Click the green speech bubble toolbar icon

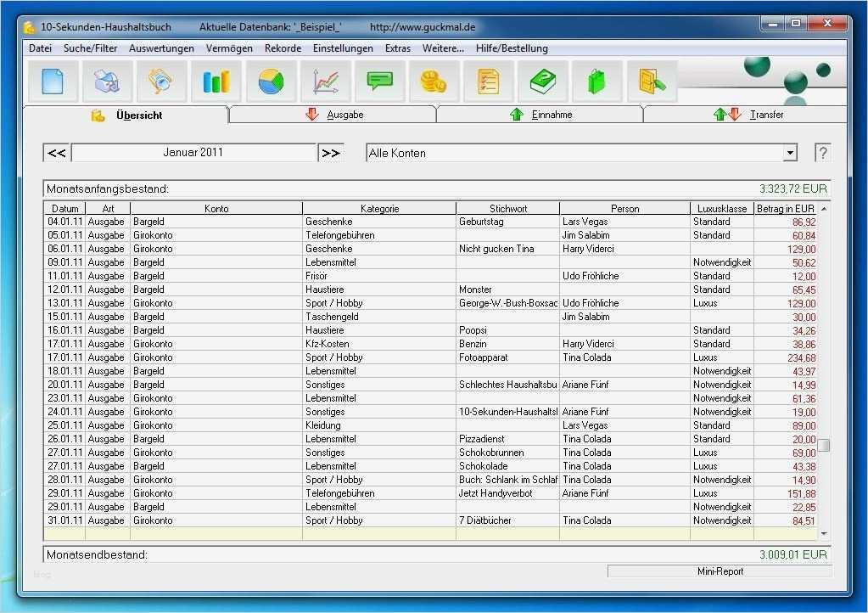pyautogui.click(x=379, y=81)
